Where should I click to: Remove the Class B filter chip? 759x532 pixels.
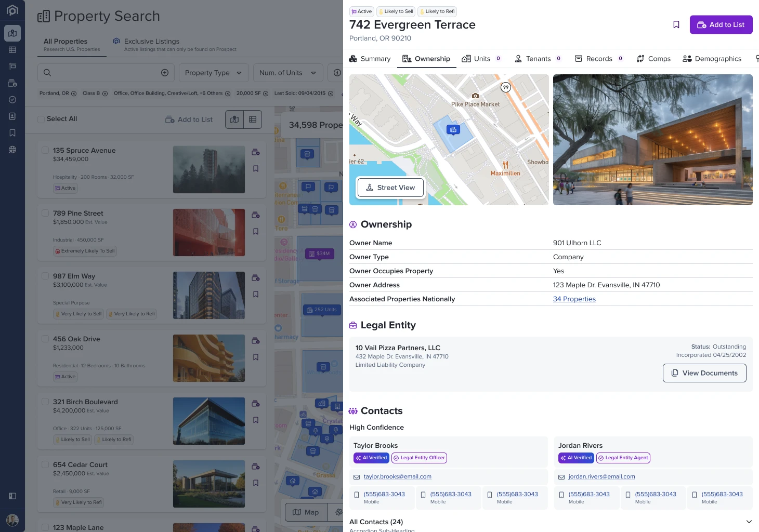coord(105,94)
